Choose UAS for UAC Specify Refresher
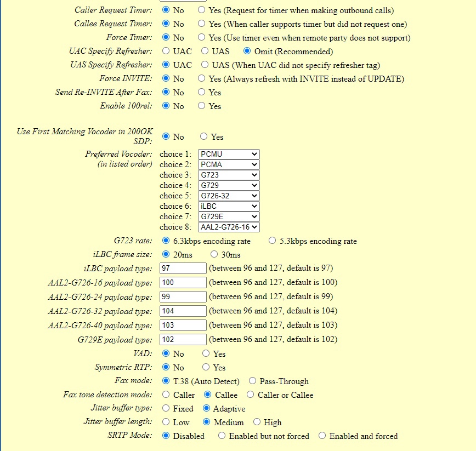This screenshot has height=451, width=476. click(x=205, y=50)
